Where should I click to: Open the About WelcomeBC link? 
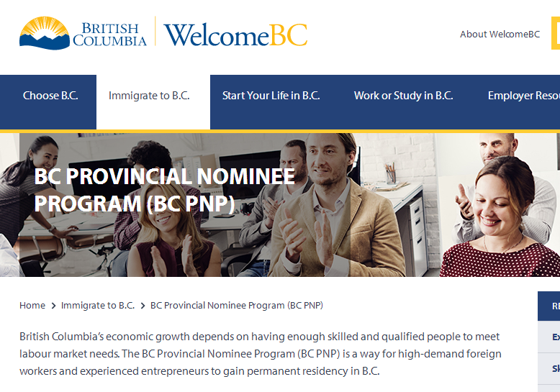(500, 35)
